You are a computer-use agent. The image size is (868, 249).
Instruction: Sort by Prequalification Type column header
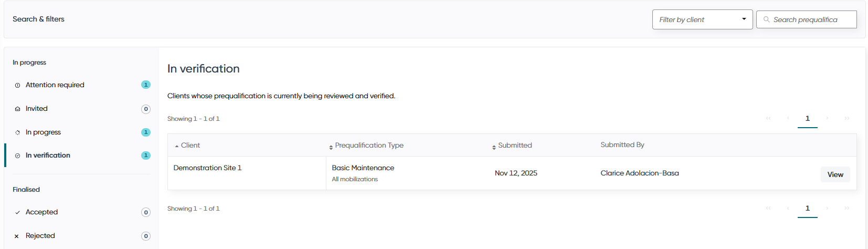point(369,146)
